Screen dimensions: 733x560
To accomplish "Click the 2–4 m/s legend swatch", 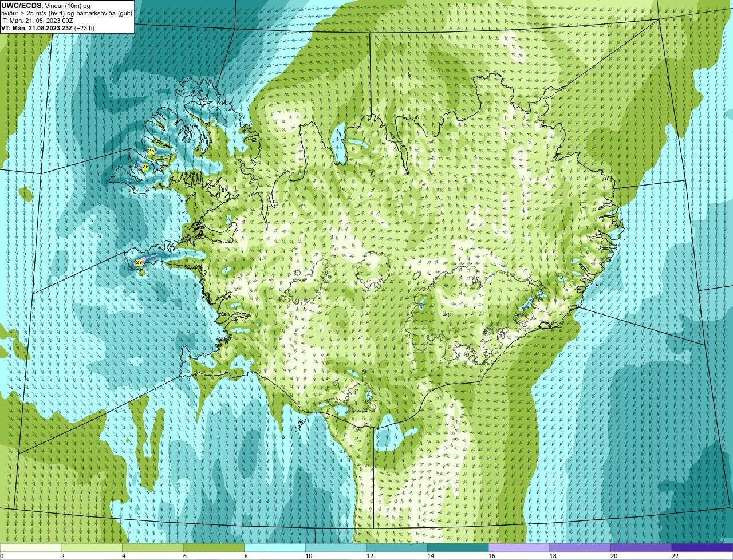I will [x=92, y=548].
